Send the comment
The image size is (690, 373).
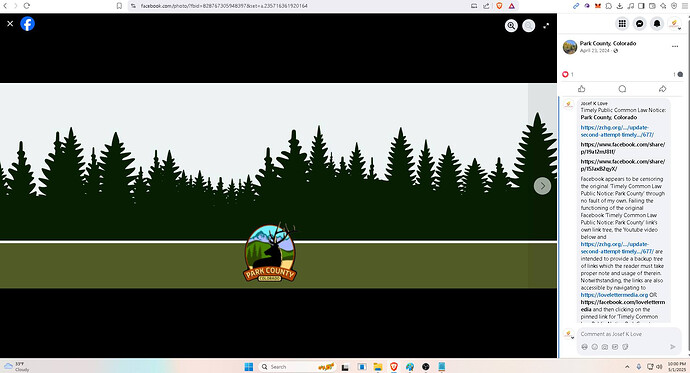(672, 347)
